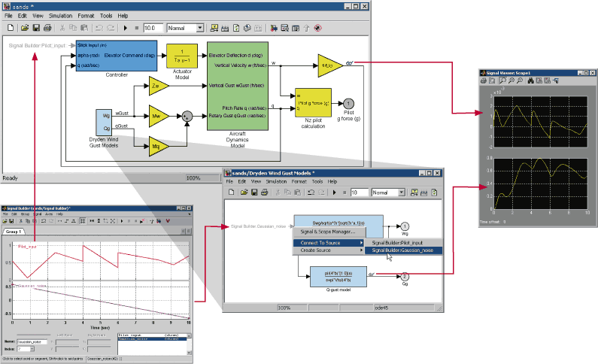Select the Wg outport 1 in Dryden window
The width and height of the screenshot is (598, 364).
tap(405, 226)
